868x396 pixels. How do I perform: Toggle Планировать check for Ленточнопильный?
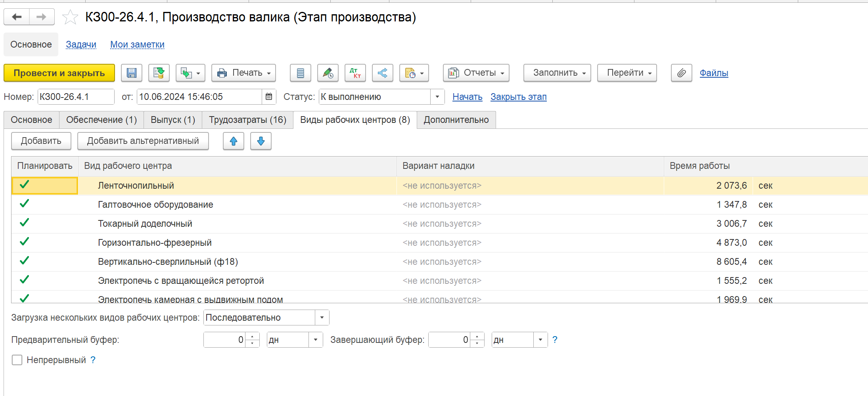click(25, 185)
